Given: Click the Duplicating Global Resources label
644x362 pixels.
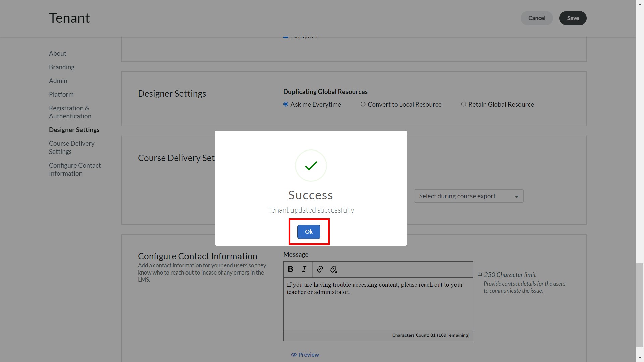Looking at the screenshot, I should [325, 92].
